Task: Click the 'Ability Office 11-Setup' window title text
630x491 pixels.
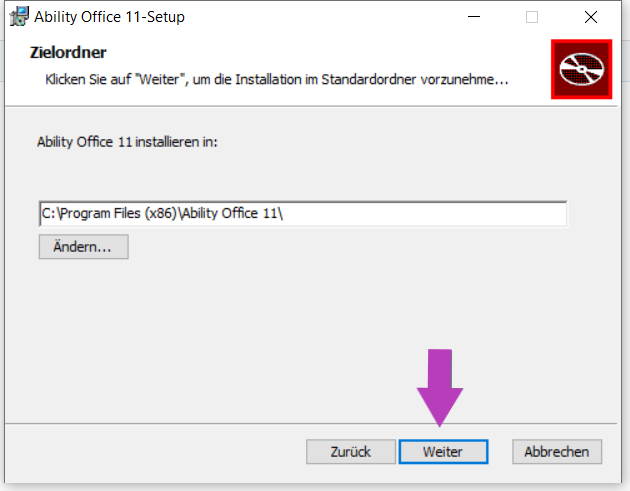Action: click(109, 17)
